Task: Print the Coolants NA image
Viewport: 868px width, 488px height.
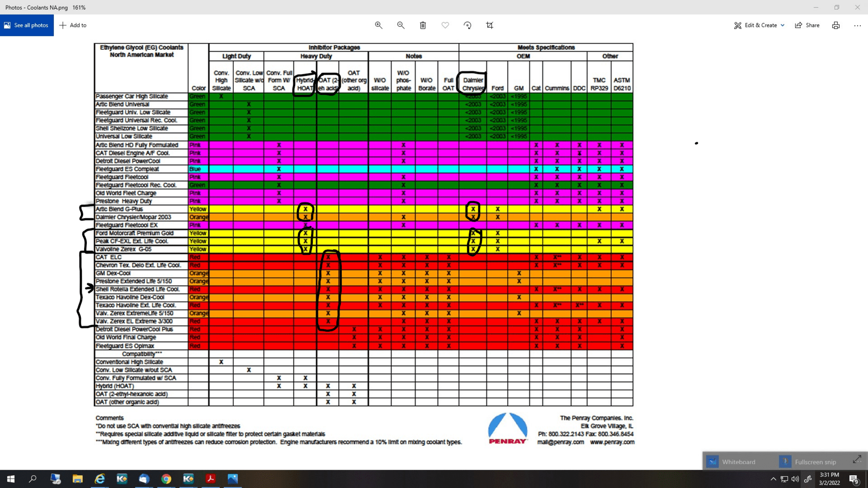Action: pos(836,25)
